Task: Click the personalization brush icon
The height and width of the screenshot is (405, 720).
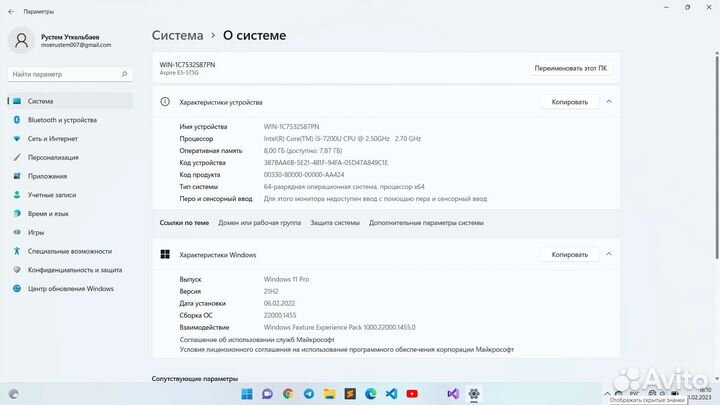Action: pyautogui.click(x=17, y=158)
